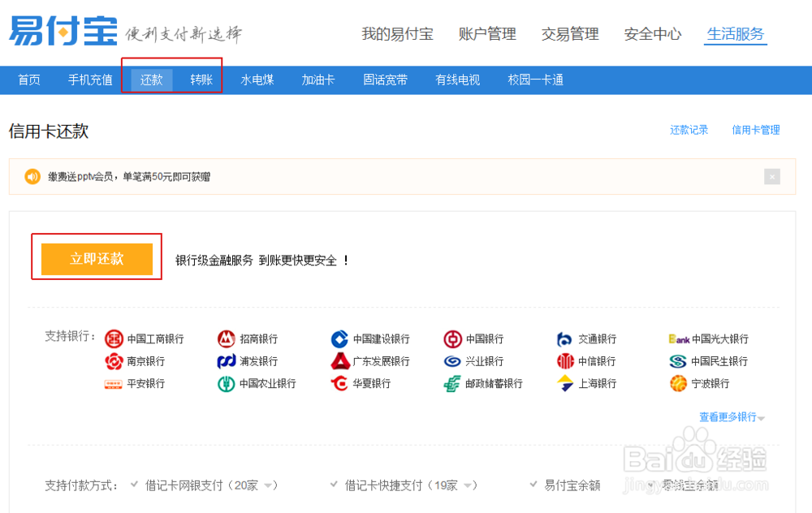Expand the 20家 online banking dropdown arrow

coord(268,485)
